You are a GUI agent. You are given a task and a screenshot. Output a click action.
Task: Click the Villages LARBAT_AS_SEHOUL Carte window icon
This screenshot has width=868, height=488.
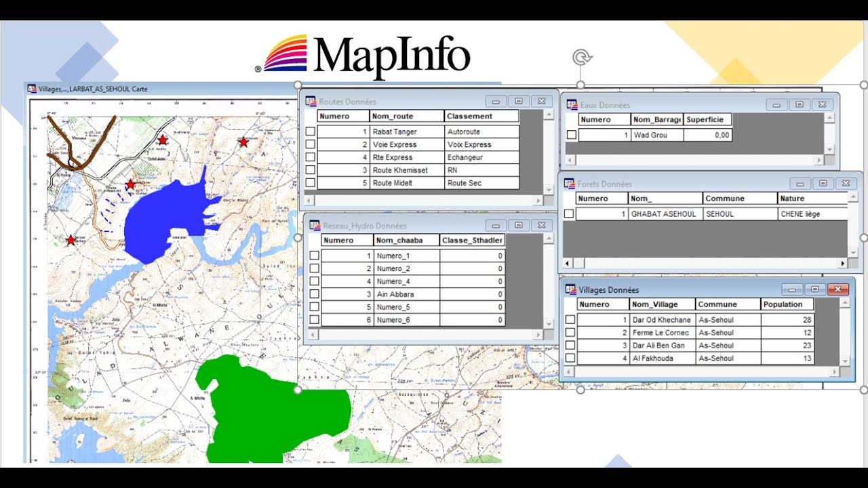click(x=32, y=89)
